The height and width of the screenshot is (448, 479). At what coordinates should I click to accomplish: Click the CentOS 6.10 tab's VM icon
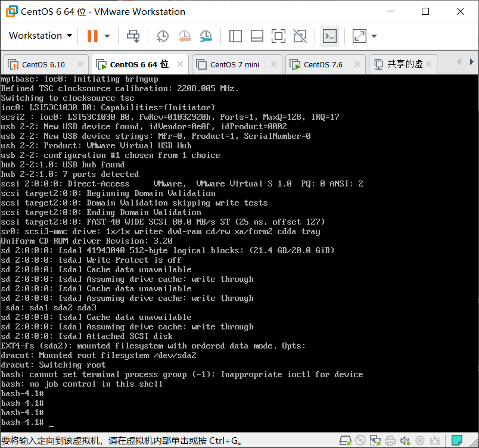(13, 64)
